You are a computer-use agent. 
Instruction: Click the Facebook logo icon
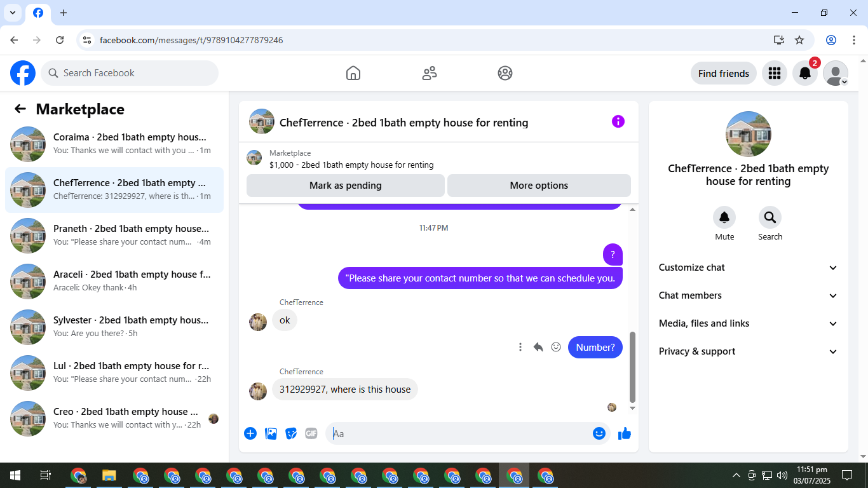[23, 73]
